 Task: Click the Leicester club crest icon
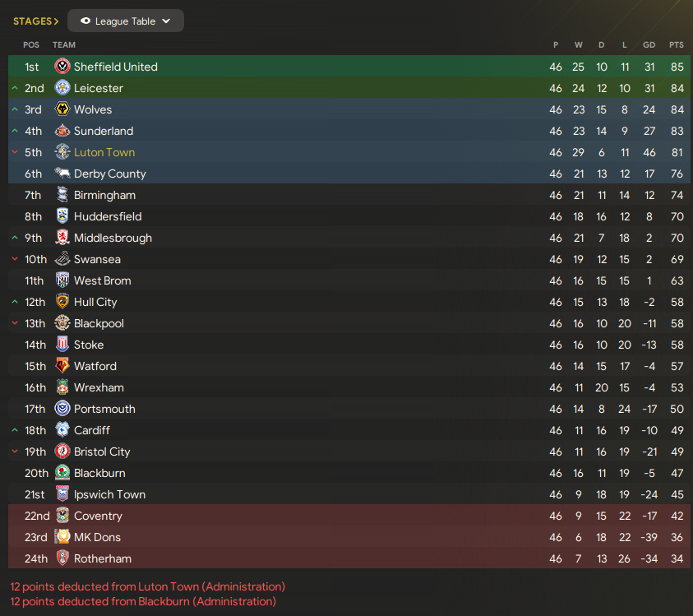point(62,87)
